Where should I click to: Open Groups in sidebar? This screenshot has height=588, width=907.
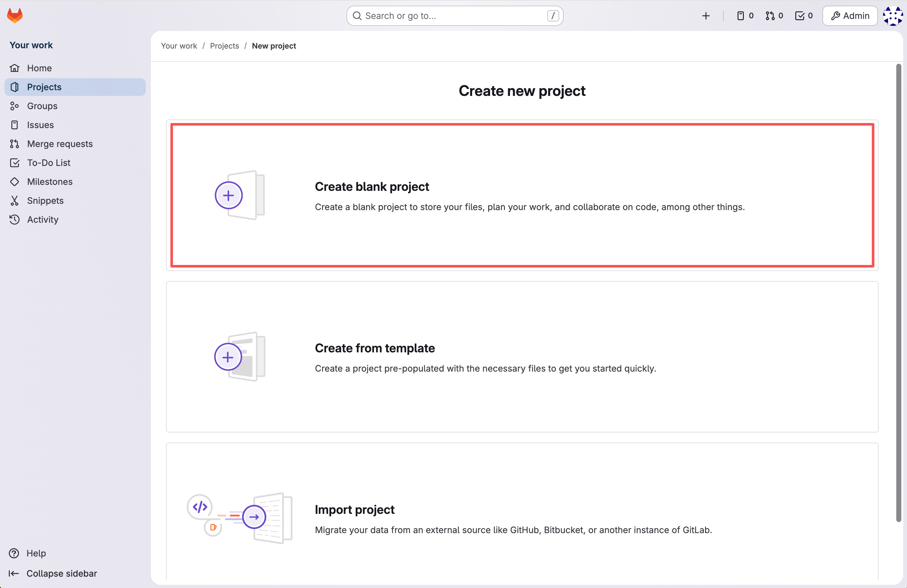[x=42, y=106]
